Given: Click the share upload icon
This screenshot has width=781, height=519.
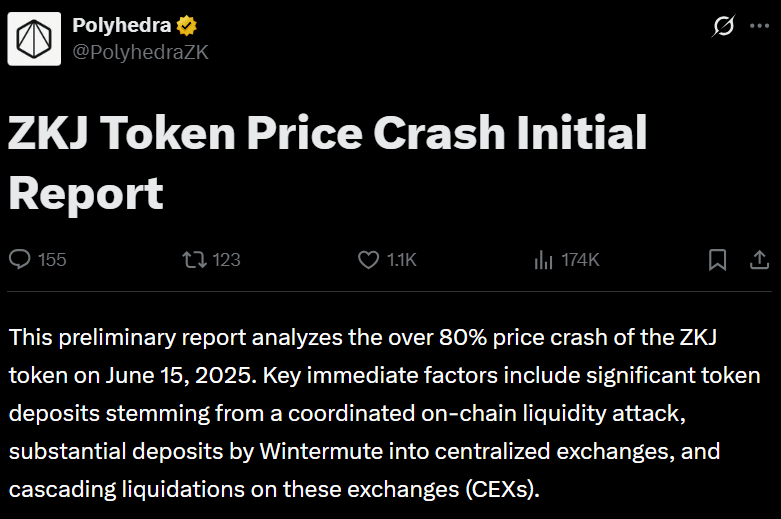Looking at the screenshot, I should (x=760, y=260).
